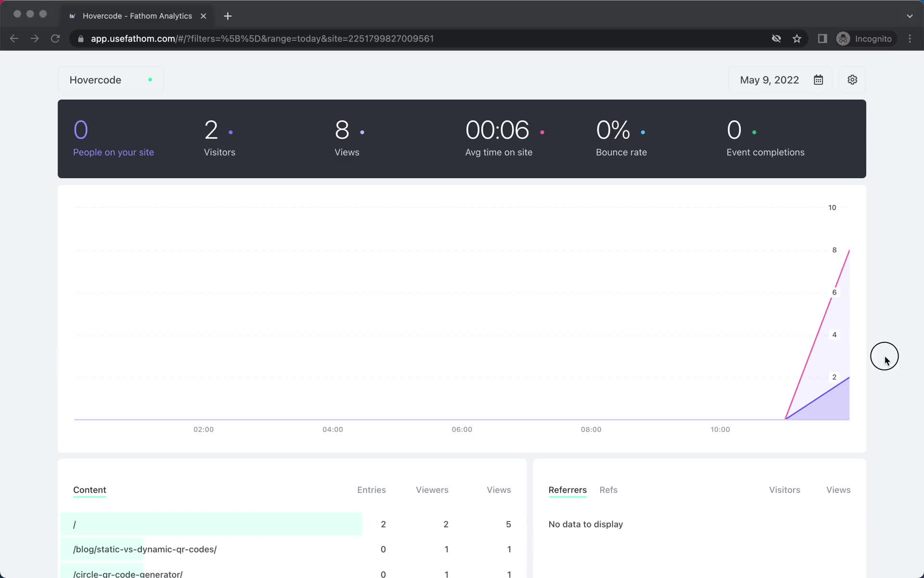Image resolution: width=924 pixels, height=578 pixels.
Task: Toggle the Bounce rate series dot
Action: pyautogui.click(x=643, y=132)
